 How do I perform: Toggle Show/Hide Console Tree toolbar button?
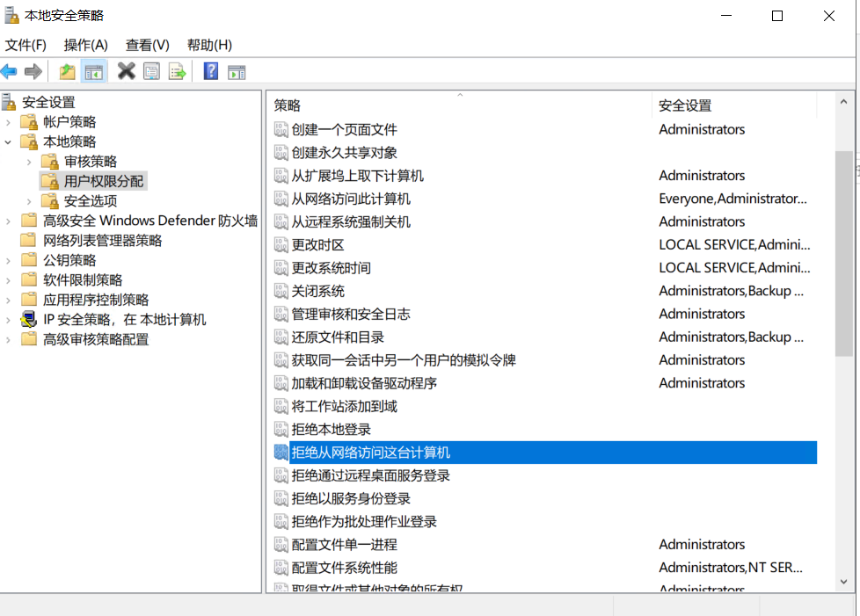pos(94,71)
